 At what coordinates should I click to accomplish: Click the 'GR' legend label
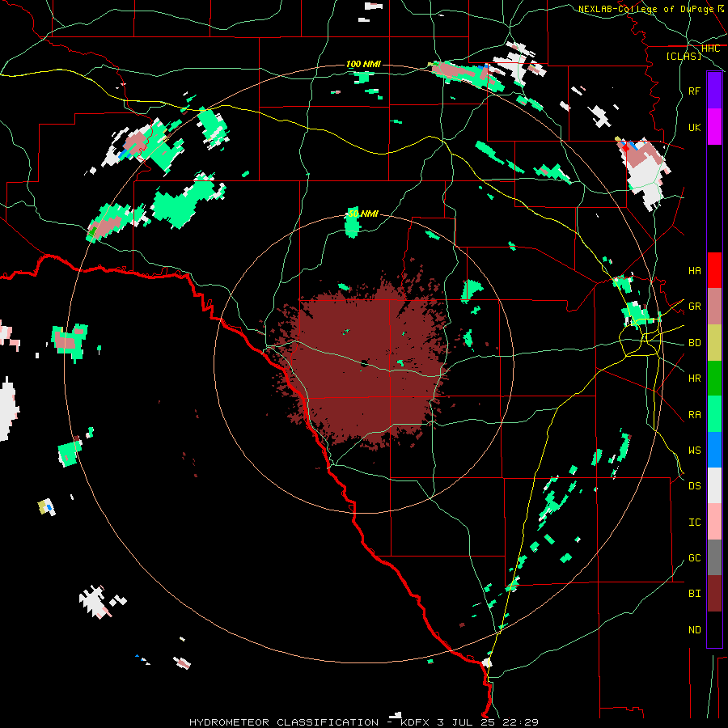(x=694, y=307)
